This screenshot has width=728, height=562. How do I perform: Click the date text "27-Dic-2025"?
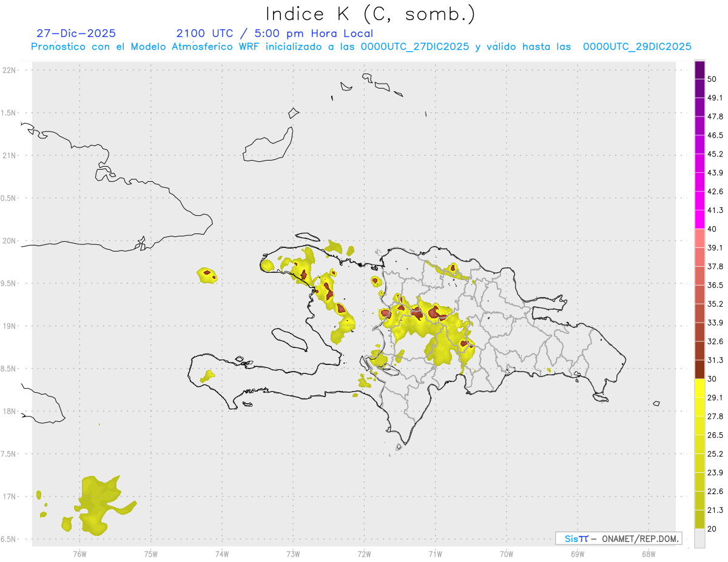pyautogui.click(x=76, y=33)
